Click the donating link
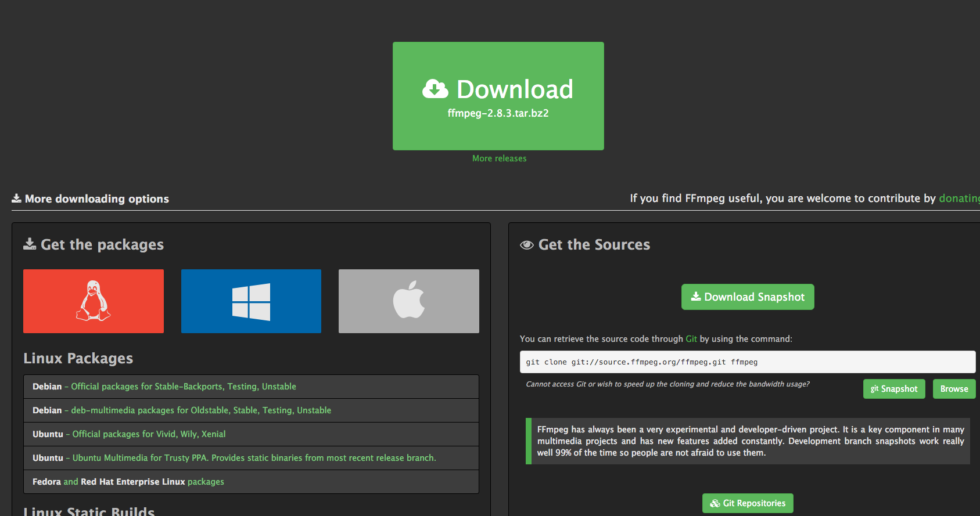This screenshot has height=516, width=980. pyautogui.click(x=959, y=199)
